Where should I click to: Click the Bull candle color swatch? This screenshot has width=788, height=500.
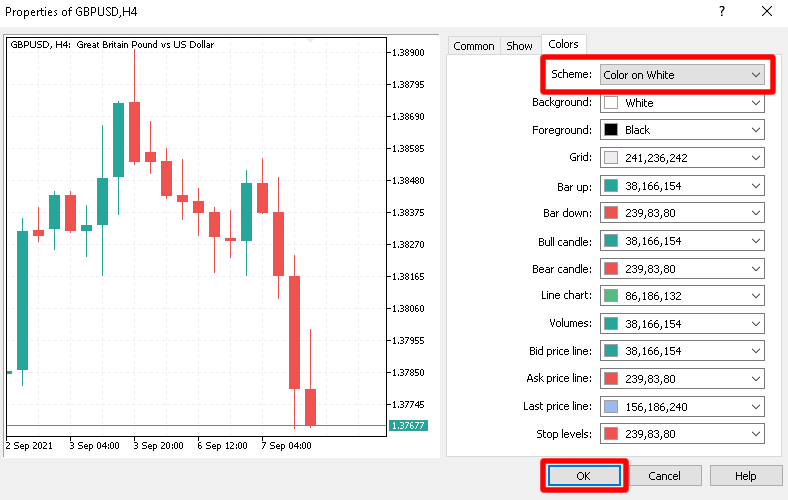(x=611, y=241)
